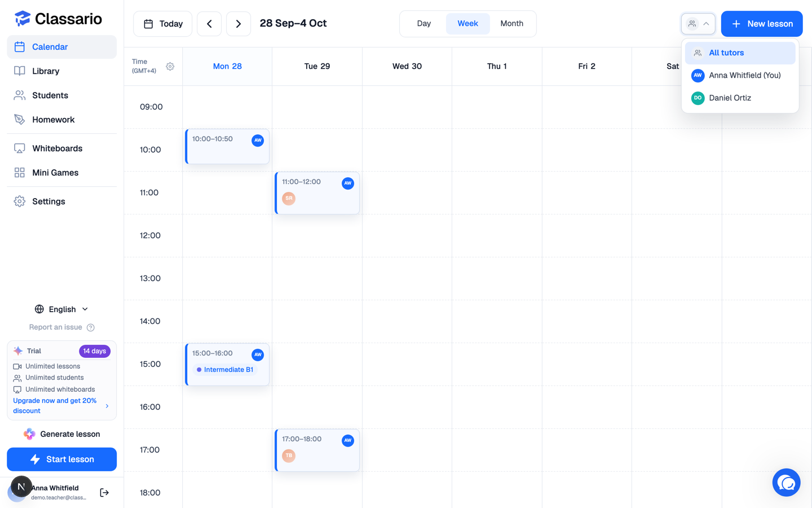Click the 14 days trial badge
The width and height of the screenshot is (812, 508).
pos(95,351)
